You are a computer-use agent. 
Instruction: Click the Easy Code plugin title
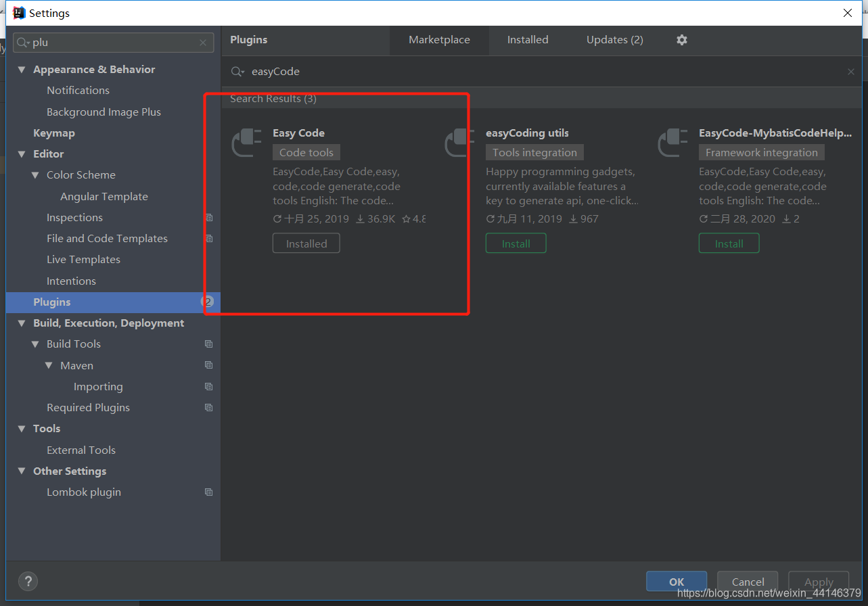point(298,133)
